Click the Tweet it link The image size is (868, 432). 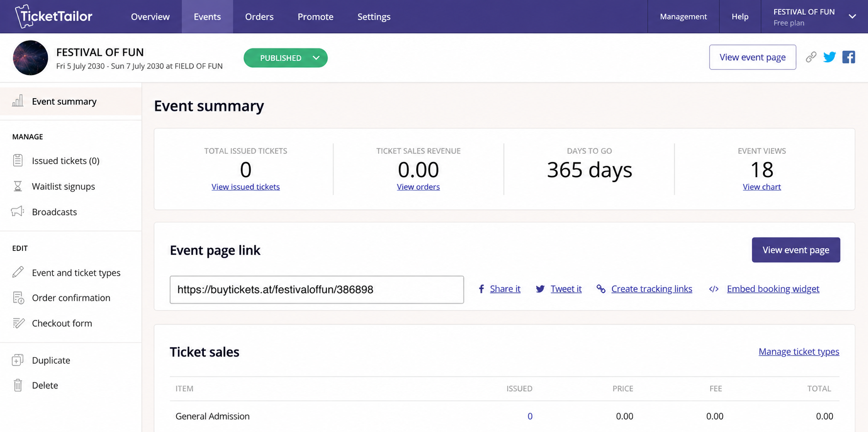coord(566,289)
